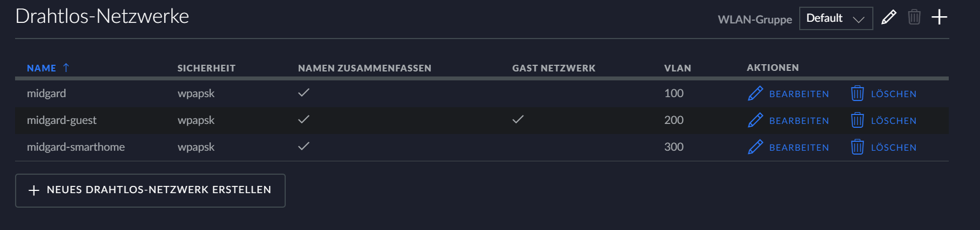The height and width of the screenshot is (230, 980).
Task: Click trash icon beside WLAN-Gruppe dropdown
Action: 914,17
